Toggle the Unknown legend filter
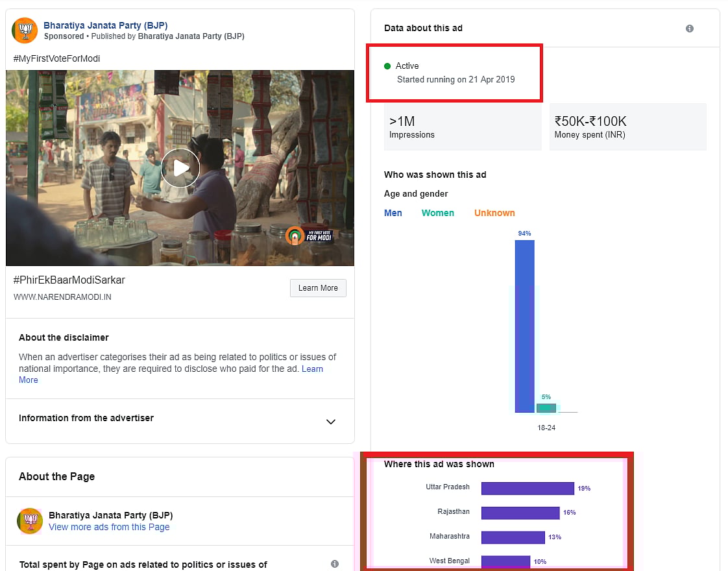 494,213
